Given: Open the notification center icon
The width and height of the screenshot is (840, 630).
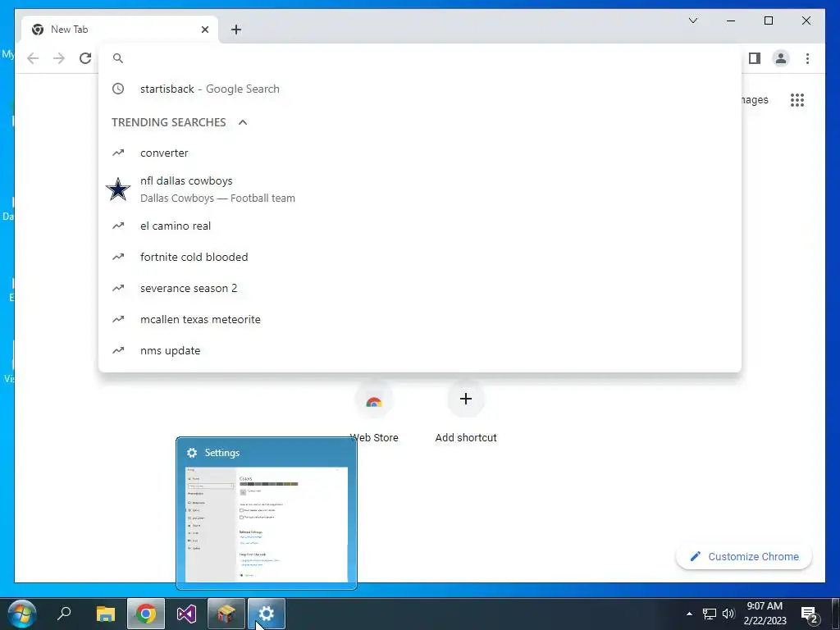Looking at the screenshot, I should [x=810, y=614].
